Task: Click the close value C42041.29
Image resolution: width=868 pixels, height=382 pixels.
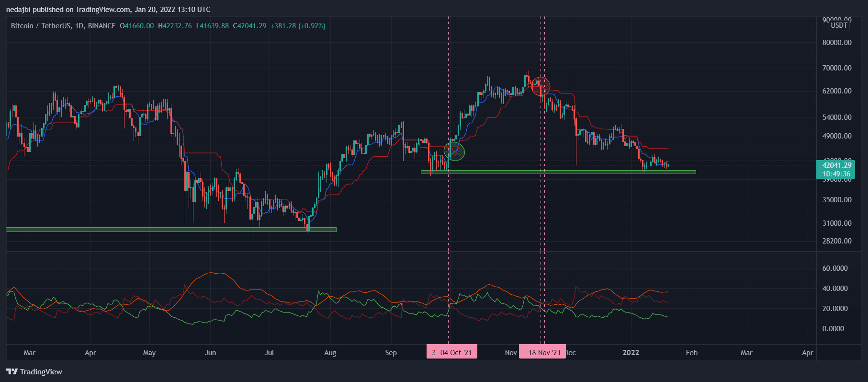Action: click(249, 26)
